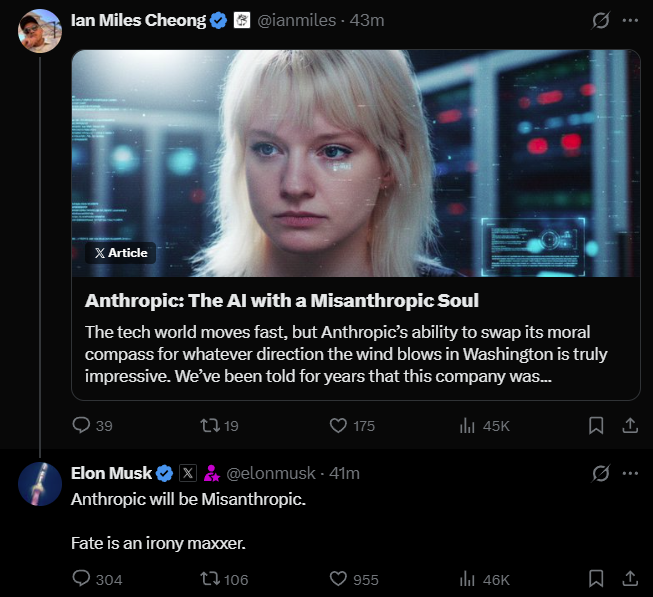Viewport: 653px width, 597px height.
Task: Click the @elonmusk handle
Action: 271,472
